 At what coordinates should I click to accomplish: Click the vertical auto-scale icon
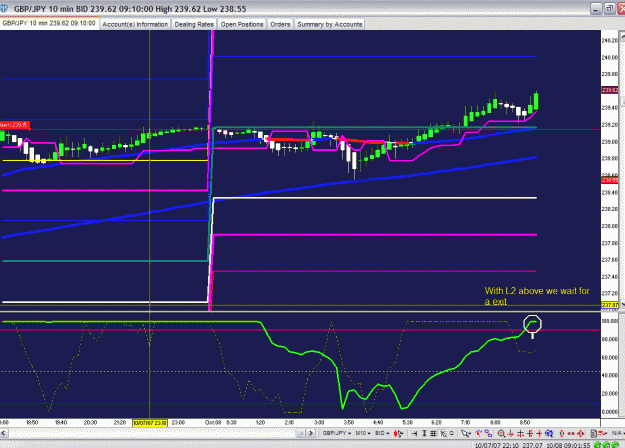point(425,433)
